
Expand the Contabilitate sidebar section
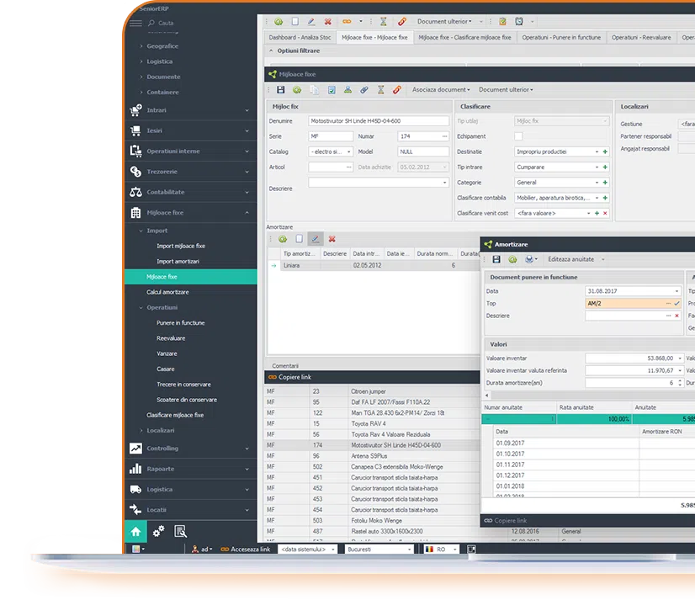189,192
